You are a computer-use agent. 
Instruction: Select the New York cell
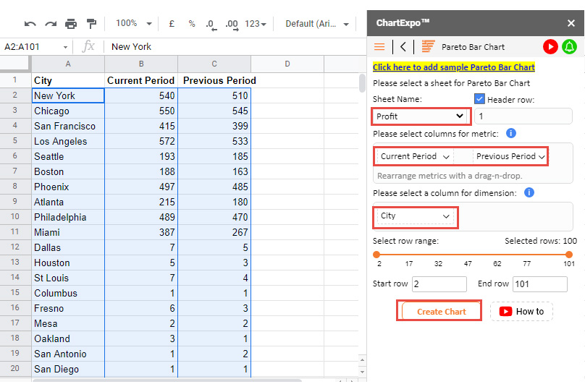tap(68, 95)
